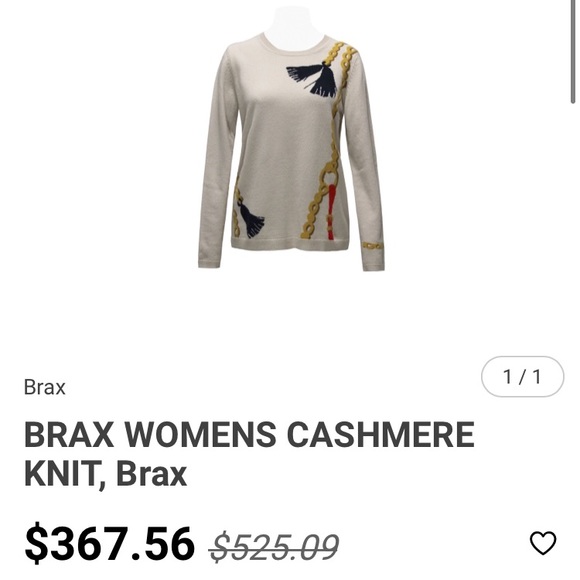Tap the sweater's plain left sleeve

point(217,159)
